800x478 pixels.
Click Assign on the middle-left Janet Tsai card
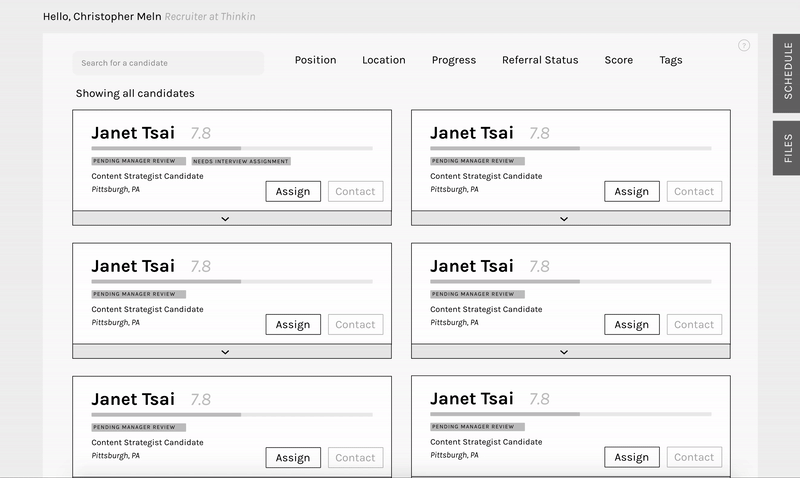pos(293,324)
